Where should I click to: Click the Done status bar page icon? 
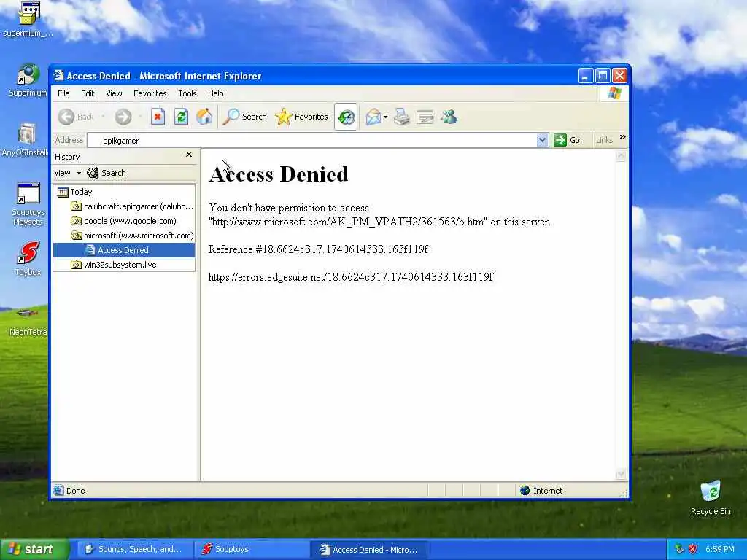pyautogui.click(x=58, y=491)
